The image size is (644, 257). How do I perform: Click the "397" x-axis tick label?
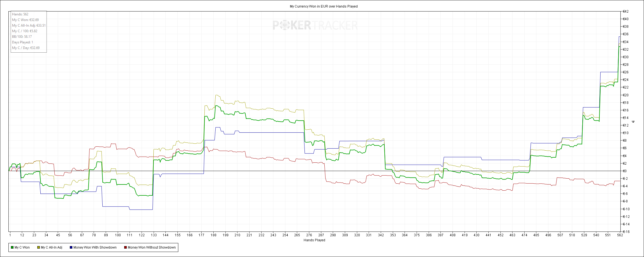[441, 235]
